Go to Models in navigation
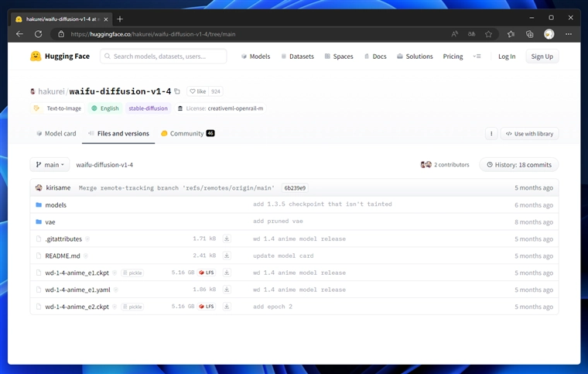 click(x=256, y=57)
